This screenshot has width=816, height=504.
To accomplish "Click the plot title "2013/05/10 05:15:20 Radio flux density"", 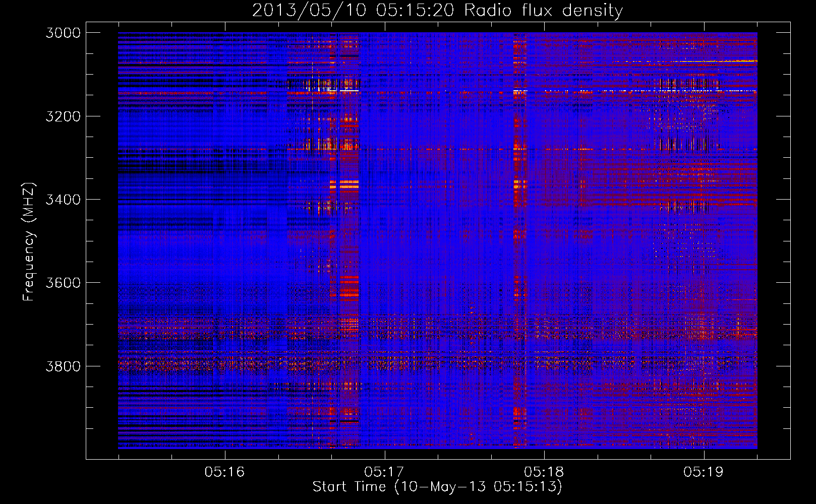I will pos(437,11).
